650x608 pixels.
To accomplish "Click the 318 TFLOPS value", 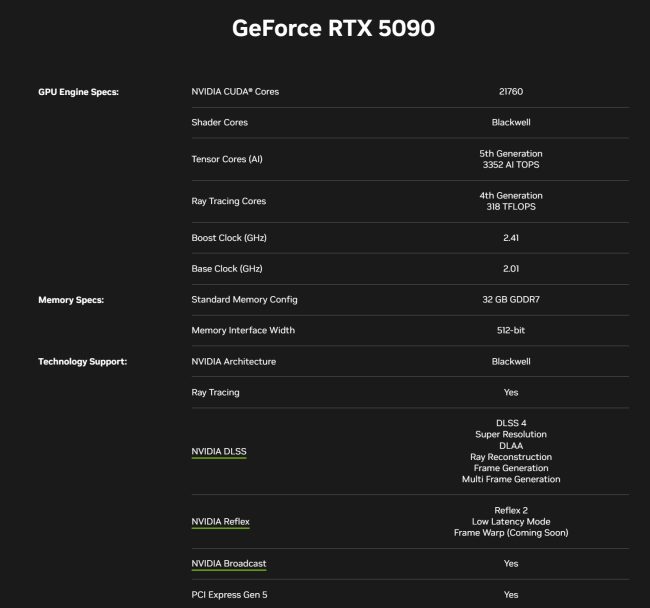I will click(511, 206).
